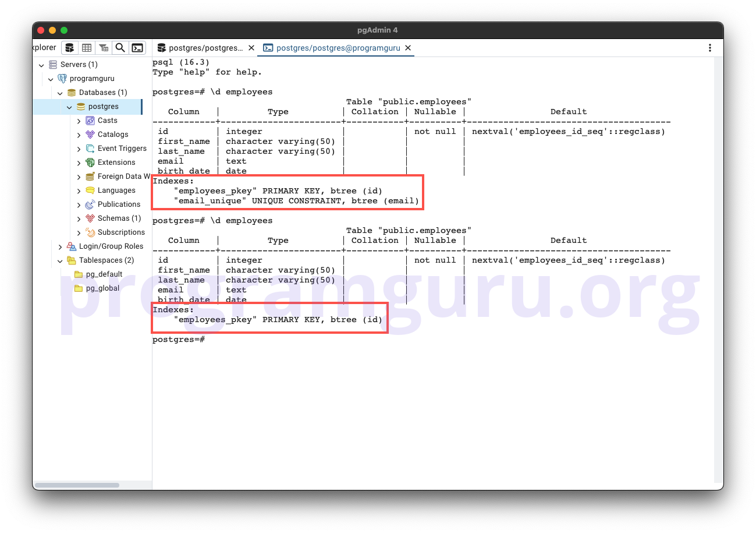
Task: Click the Servers stack icon
Action: pyautogui.click(x=53, y=65)
